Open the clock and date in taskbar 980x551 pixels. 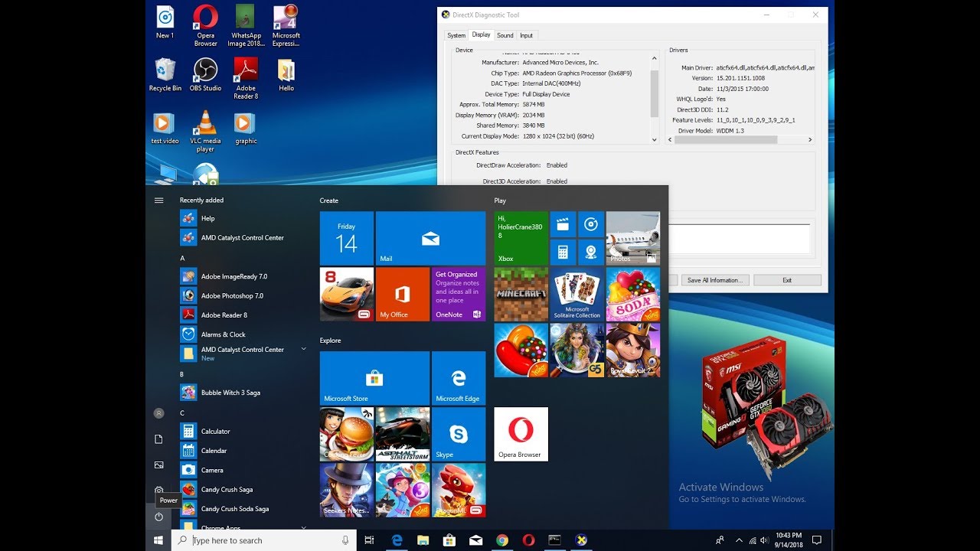click(x=789, y=540)
